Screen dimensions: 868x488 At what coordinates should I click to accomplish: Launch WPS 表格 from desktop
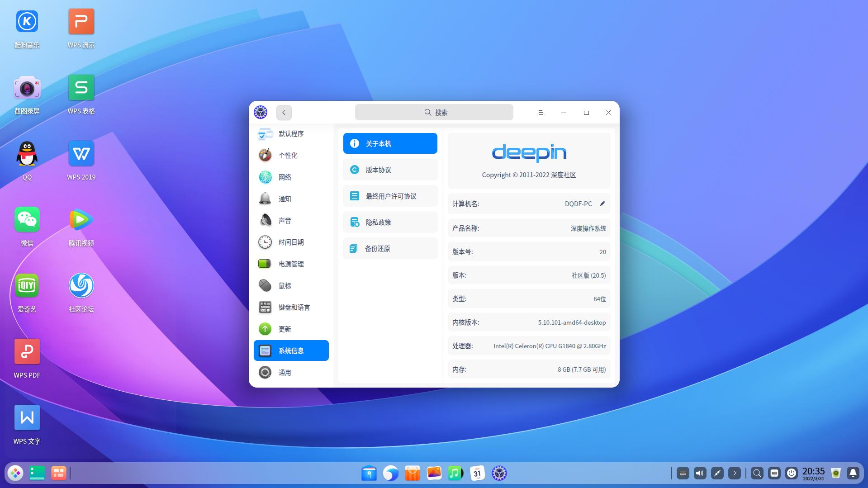(x=81, y=95)
